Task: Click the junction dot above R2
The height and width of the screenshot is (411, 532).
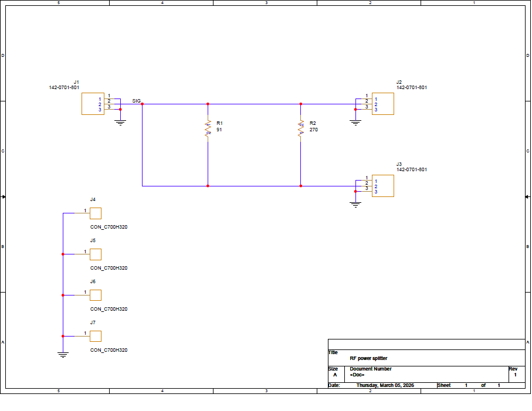Action: (301, 104)
